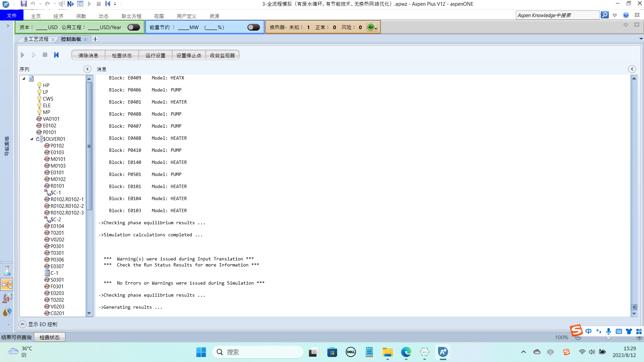
Task: Open the 经济 ribbon tab
Action: click(58, 16)
